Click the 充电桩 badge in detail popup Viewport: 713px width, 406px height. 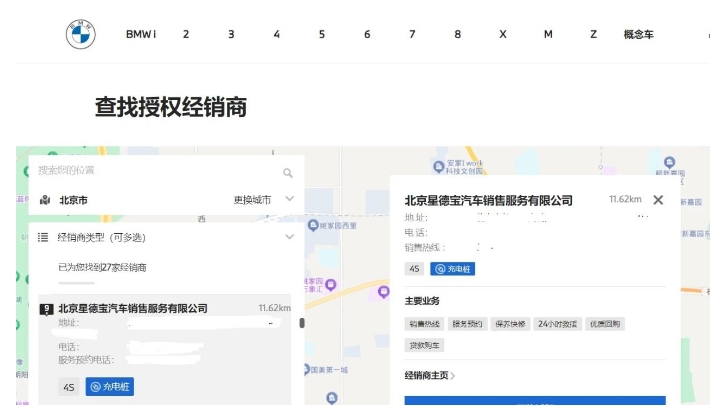[452, 269]
